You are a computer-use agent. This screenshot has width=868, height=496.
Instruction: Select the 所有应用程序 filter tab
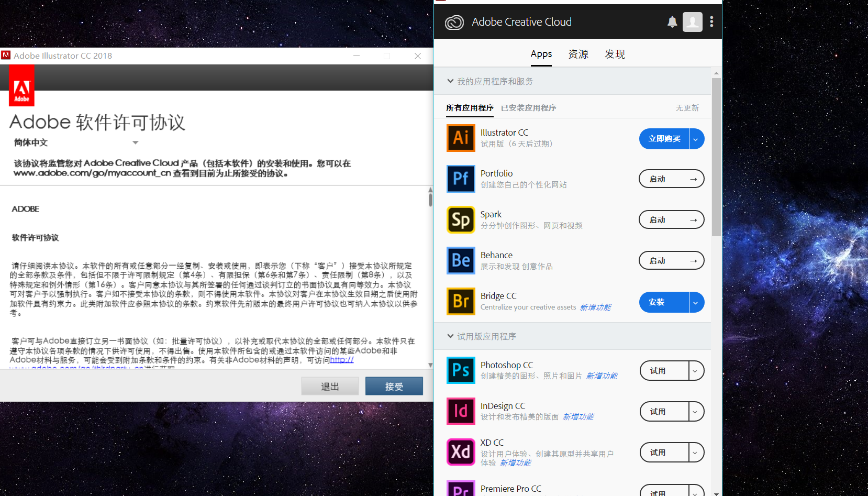point(470,108)
